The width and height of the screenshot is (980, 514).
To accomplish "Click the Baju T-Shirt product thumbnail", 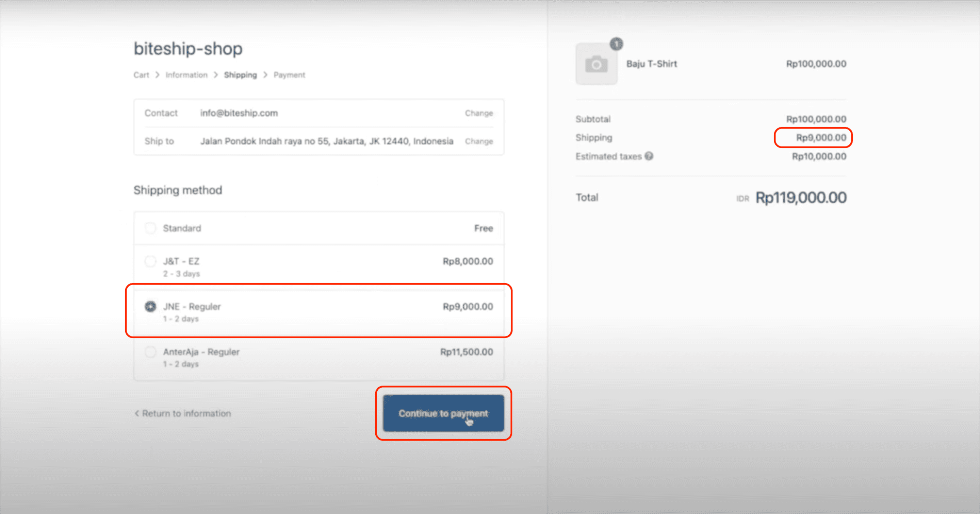I will click(x=596, y=64).
